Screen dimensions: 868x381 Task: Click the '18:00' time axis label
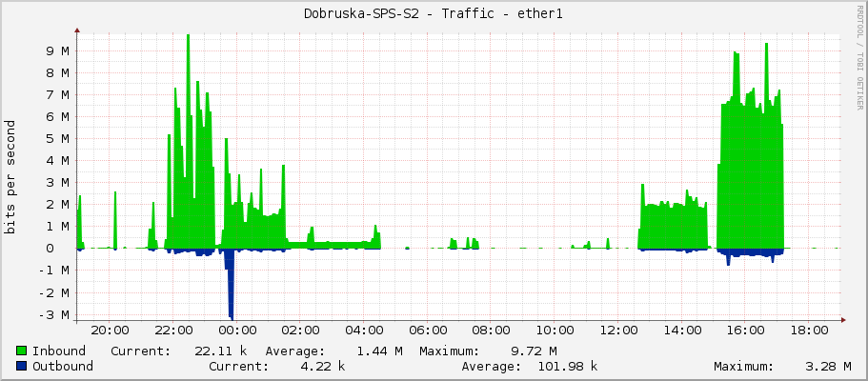[x=808, y=331]
